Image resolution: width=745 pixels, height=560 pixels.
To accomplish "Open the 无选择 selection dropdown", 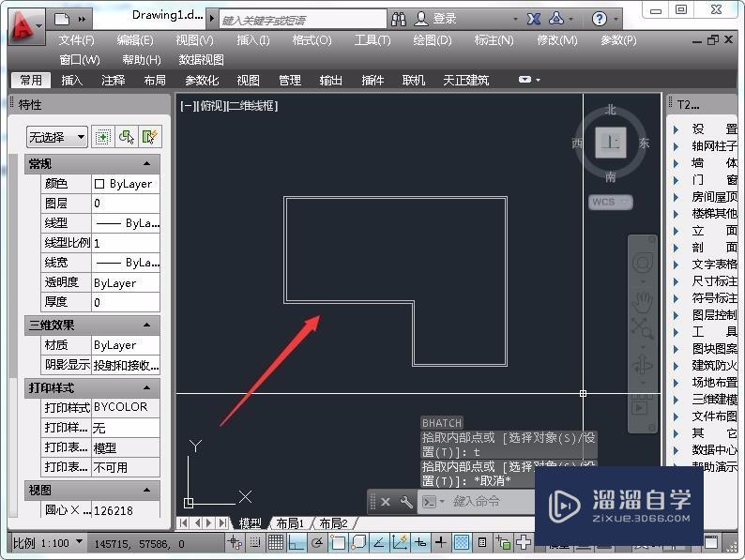I will [57, 137].
